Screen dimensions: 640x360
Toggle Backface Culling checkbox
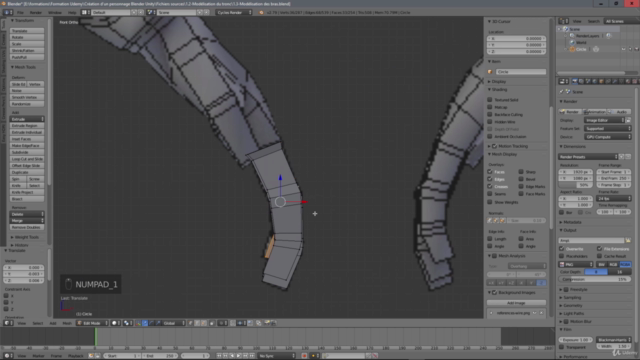tap(490, 114)
